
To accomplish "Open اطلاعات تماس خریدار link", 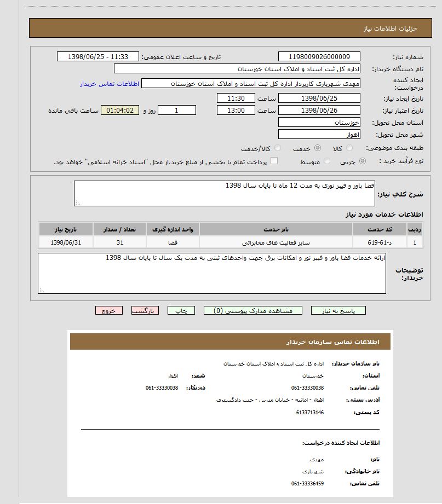I will [x=110, y=84].
